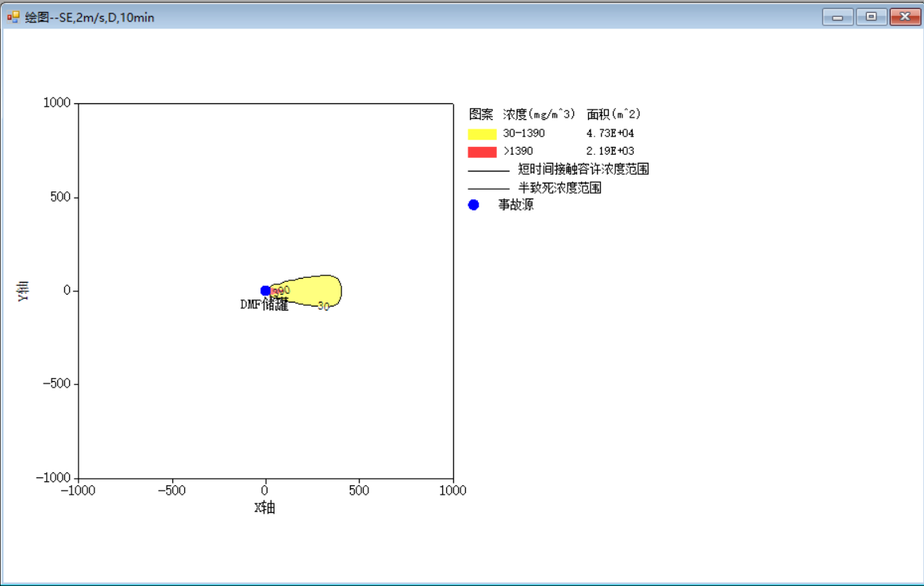Click area value 4.73E+04
Image resolution: width=924 pixels, height=586 pixels.
coord(610,133)
